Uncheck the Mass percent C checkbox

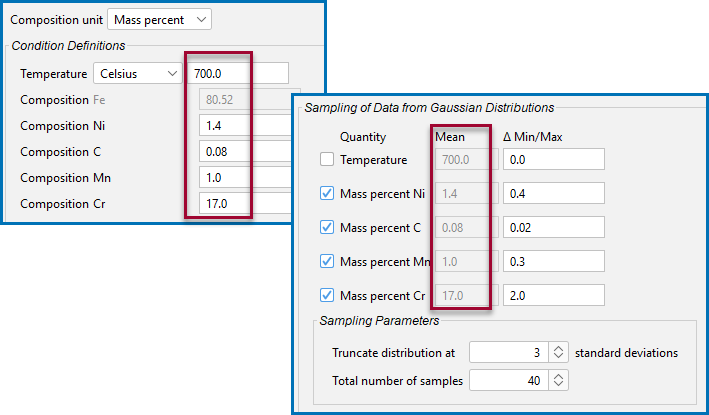coord(327,227)
